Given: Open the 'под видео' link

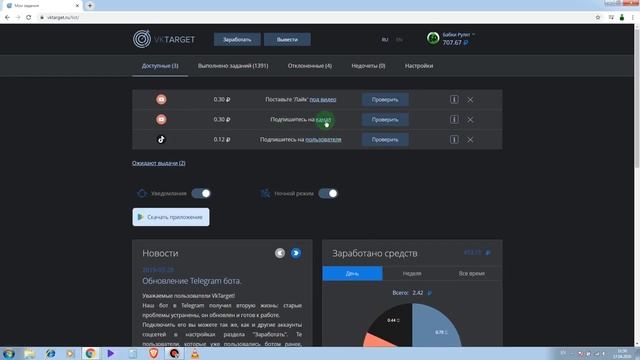Looking at the screenshot, I should 323,99.
